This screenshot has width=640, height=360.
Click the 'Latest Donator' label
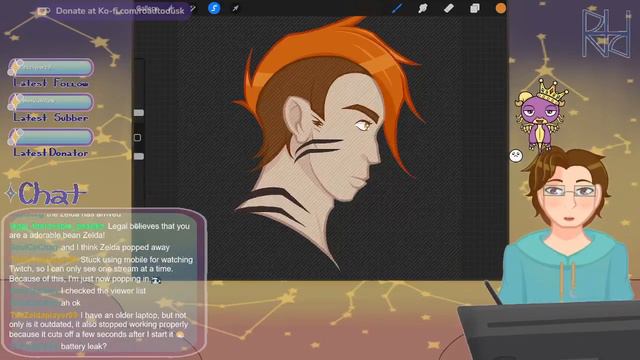point(51,153)
